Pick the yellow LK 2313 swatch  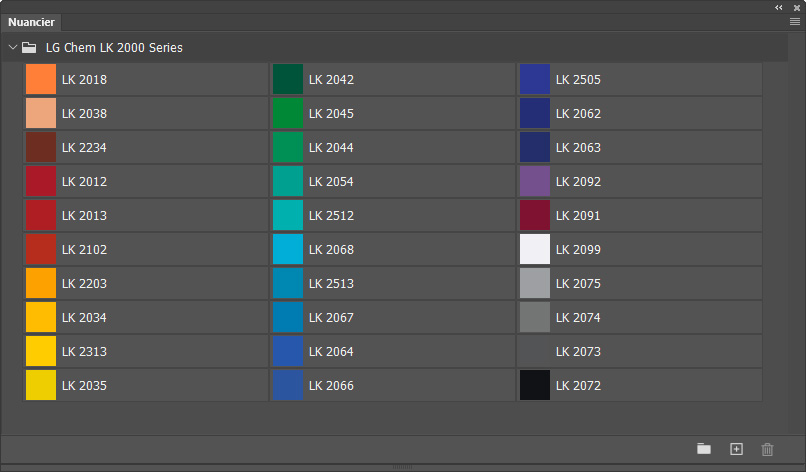(x=41, y=351)
